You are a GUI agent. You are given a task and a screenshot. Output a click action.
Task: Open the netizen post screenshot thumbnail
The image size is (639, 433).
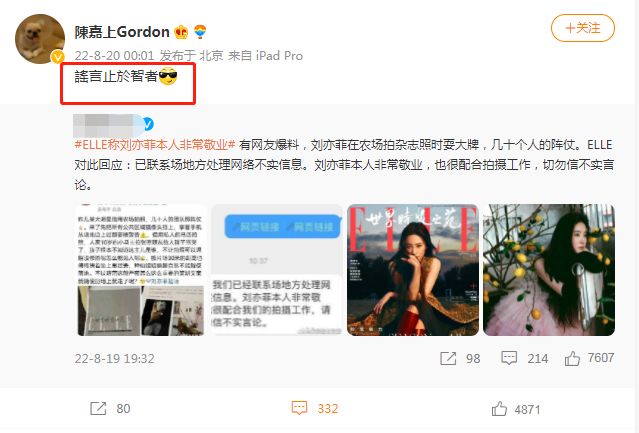pyautogui.click(x=141, y=270)
